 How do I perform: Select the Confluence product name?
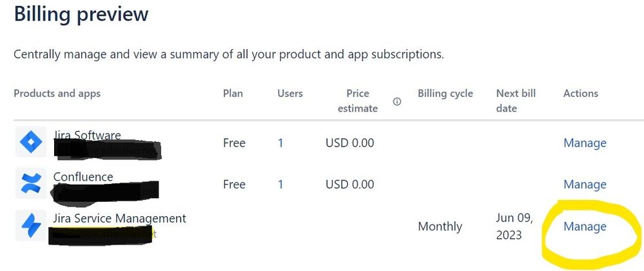pyautogui.click(x=83, y=177)
